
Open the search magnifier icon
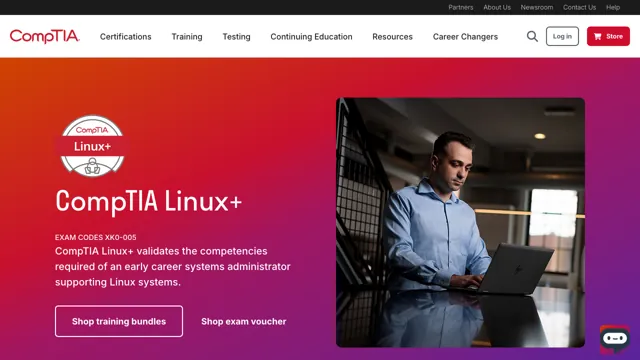click(532, 36)
